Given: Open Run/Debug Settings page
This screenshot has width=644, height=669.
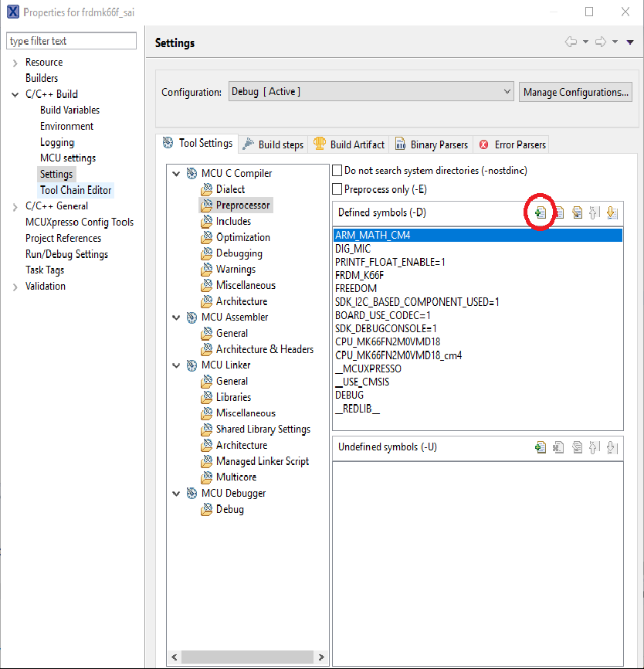Looking at the screenshot, I should (x=66, y=254).
